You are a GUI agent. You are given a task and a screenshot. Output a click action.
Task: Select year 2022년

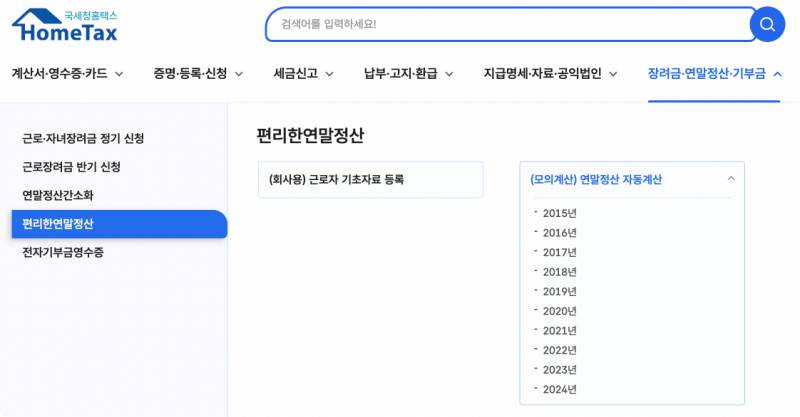pos(559,350)
